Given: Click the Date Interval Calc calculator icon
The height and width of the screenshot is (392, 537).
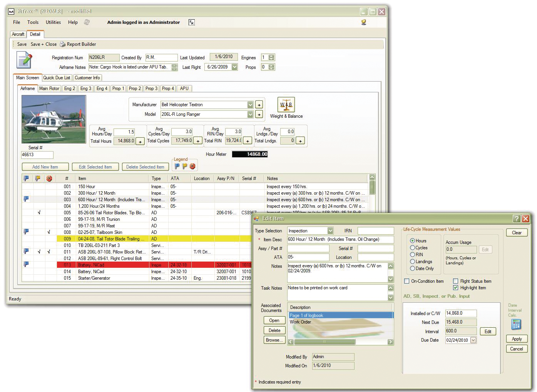Looking at the screenshot, I should coord(516,325).
